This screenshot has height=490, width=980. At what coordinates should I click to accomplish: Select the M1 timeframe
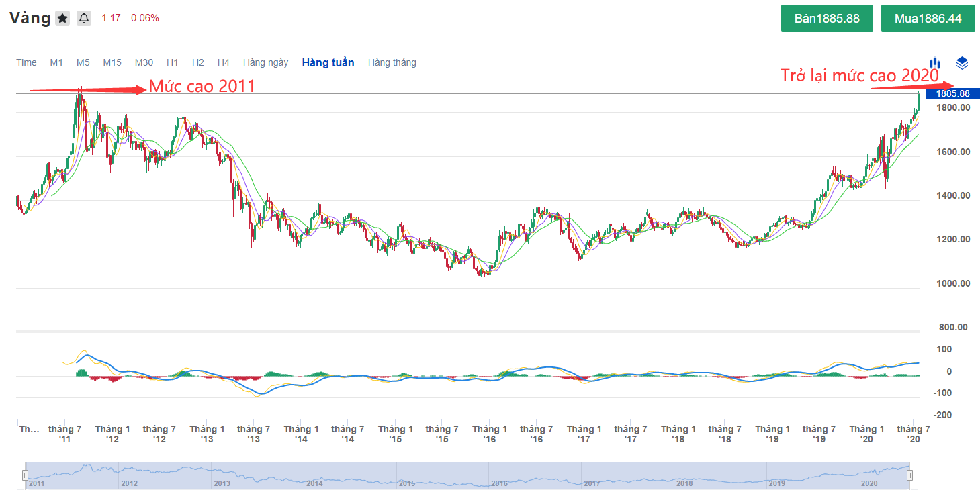[56, 62]
